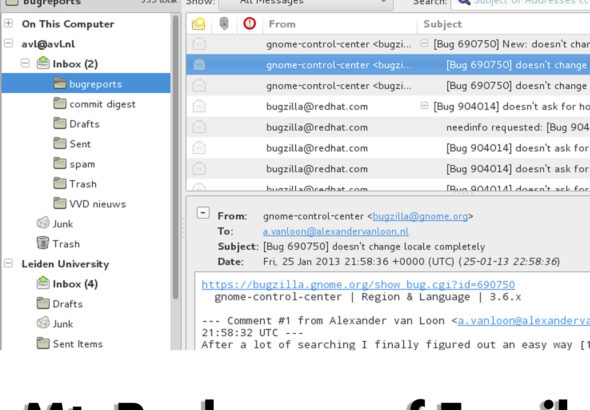Click the avl@avl.nl Inbox folder icon
The width and height of the screenshot is (590, 410).
pos(43,63)
